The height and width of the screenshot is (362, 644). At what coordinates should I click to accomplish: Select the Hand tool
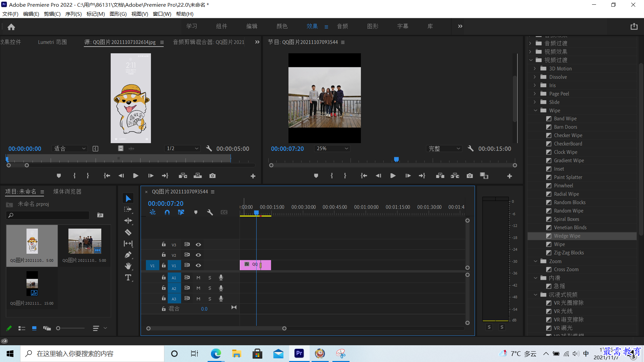pos(128,266)
